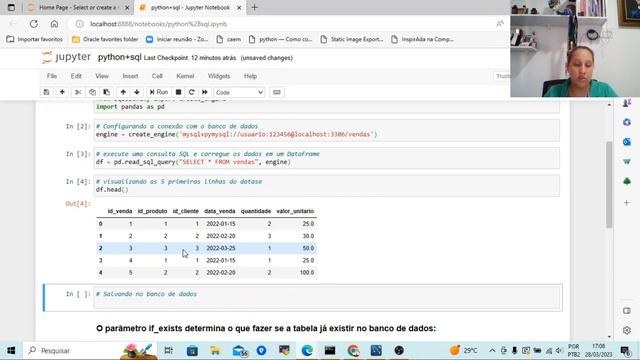Insert cell below with the plus icon
Image resolution: width=640 pixels, height=360 pixels.
point(62,92)
